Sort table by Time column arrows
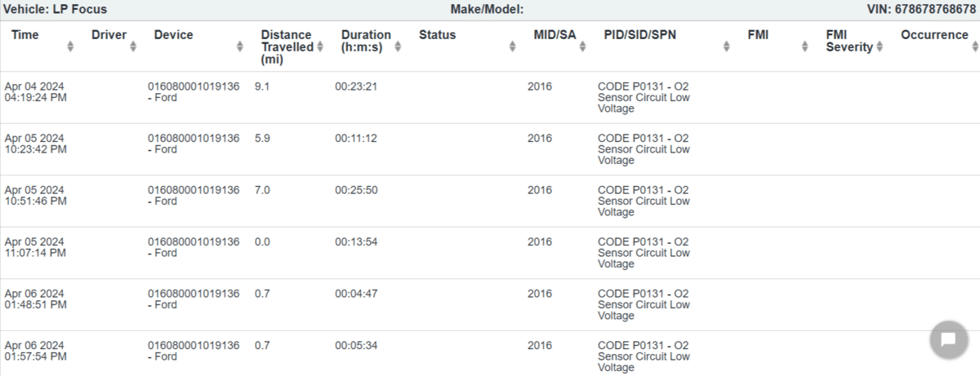Image resolution: width=980 pixels, height=376 pixels. click(70, 47)
